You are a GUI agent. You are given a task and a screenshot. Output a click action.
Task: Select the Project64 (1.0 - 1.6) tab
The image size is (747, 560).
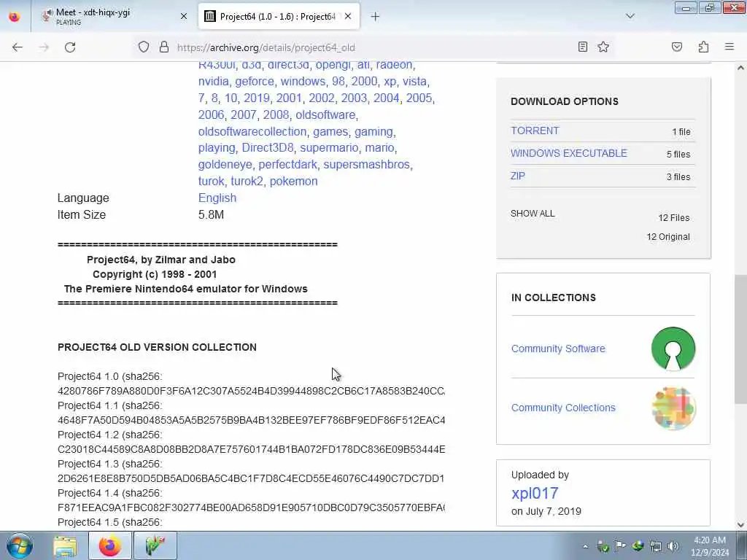(279, 16)
